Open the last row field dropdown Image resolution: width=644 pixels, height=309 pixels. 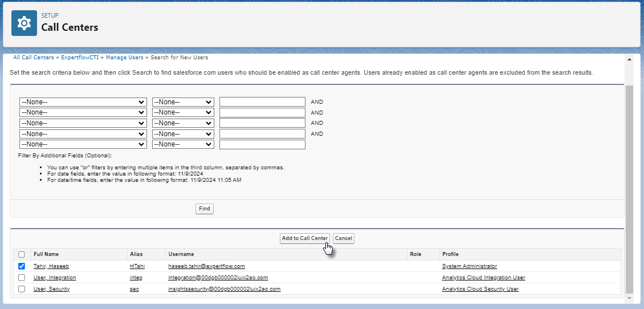click(x=83, y=145)
